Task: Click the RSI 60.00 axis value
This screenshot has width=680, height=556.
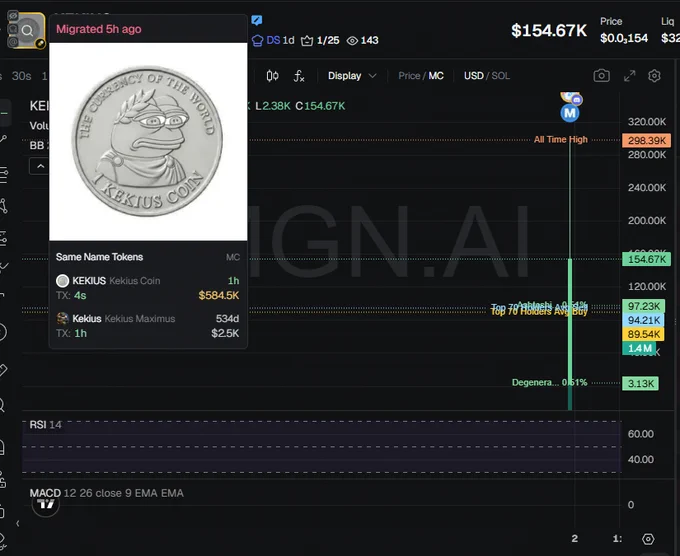Action: click(x=641, y=434)
